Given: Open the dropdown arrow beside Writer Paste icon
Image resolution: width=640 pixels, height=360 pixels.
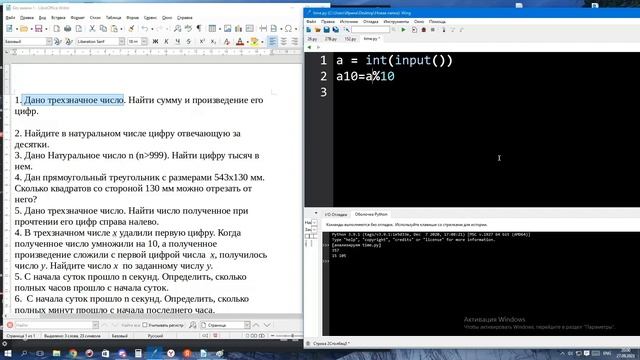Looking at the screenshot, I should click(x=122, y=29).
